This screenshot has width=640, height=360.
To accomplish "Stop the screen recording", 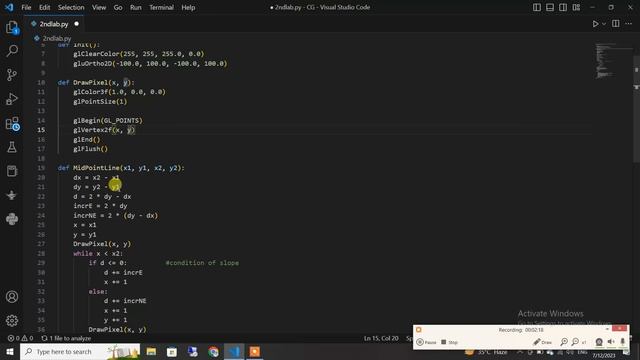I will pyautogui.click(x=449, y=342).
